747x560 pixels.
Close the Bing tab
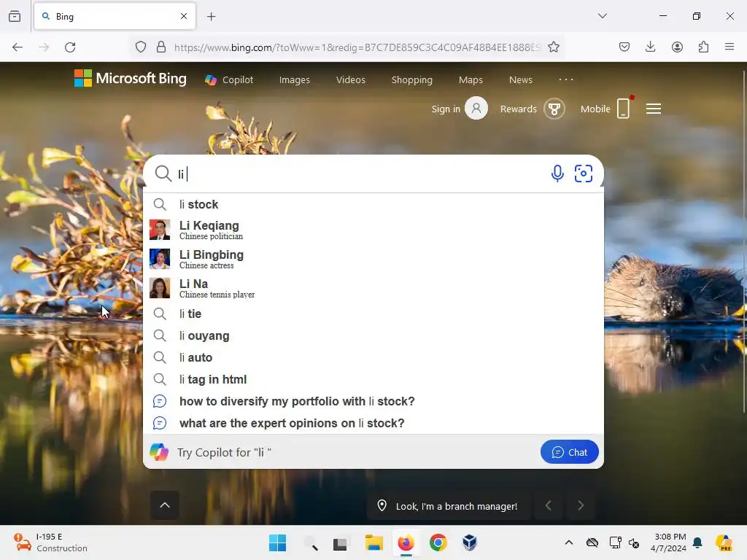[184, 16]
